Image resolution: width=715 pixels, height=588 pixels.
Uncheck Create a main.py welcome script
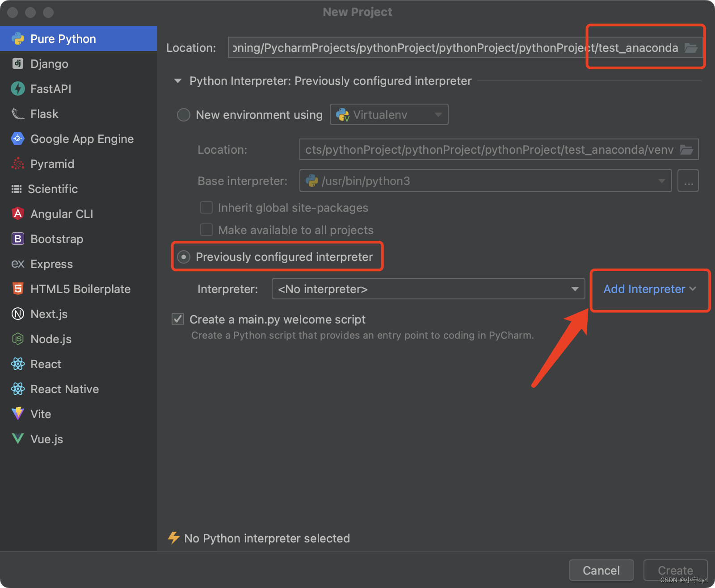[178, 319]
